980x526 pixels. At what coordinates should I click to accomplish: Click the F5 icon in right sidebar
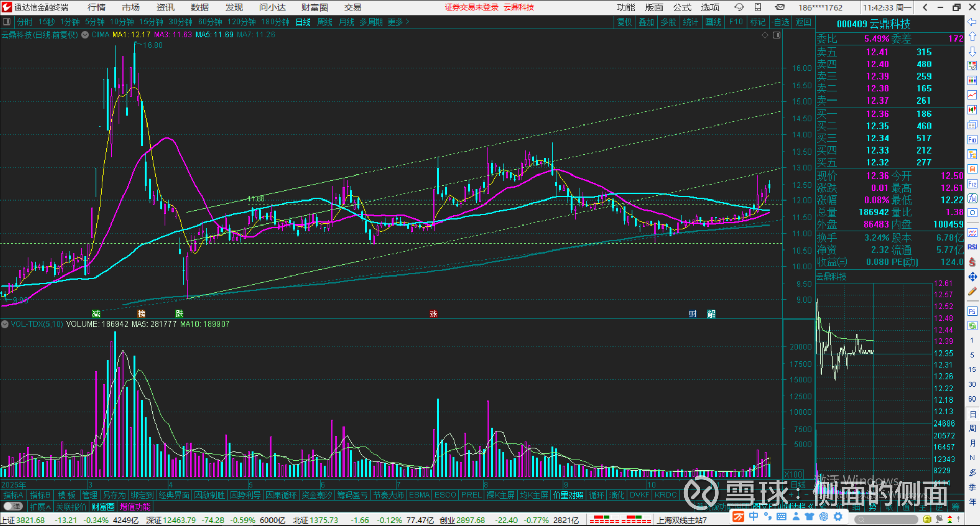[972, 311]
